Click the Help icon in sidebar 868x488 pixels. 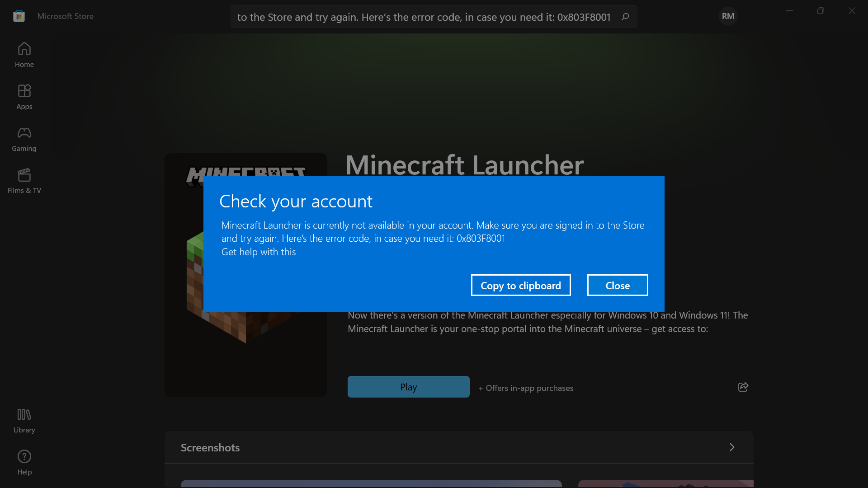click(24, 456)
